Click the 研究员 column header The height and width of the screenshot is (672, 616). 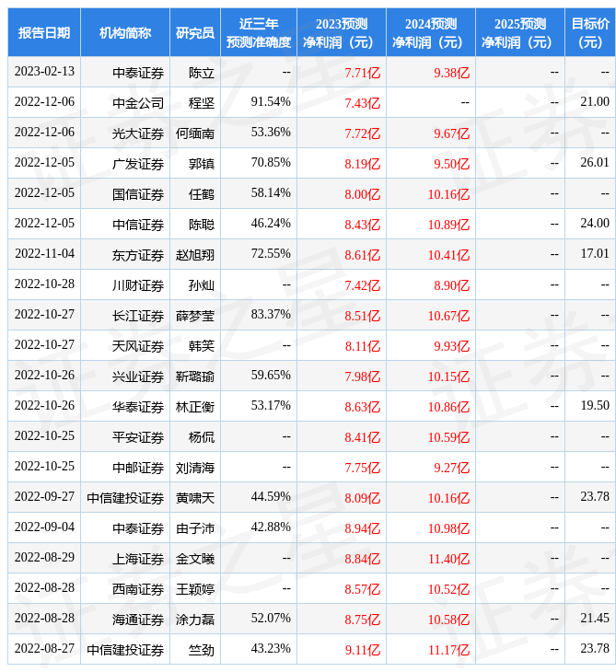195,32
